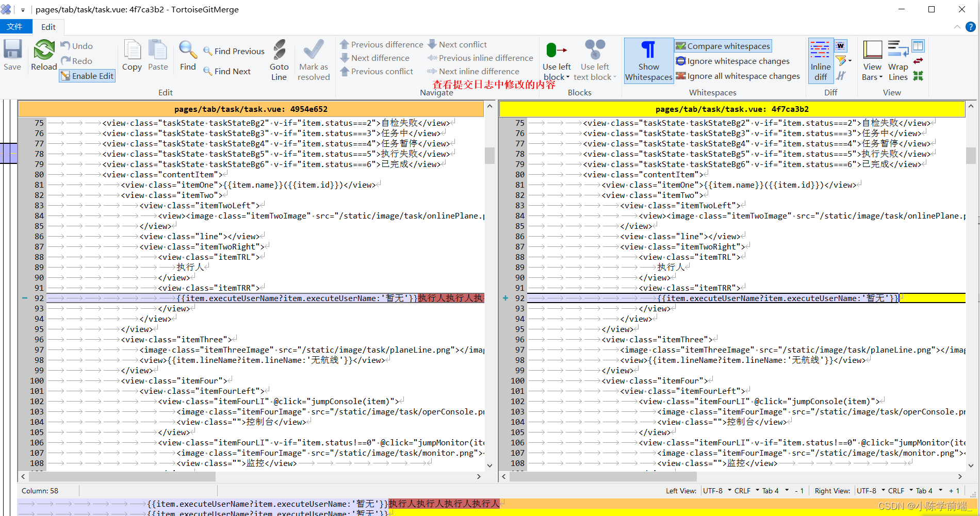Screen dimensions: 980x516
Task: Select Ignore all whitespace changes option
Action: [x=738, y=76]
